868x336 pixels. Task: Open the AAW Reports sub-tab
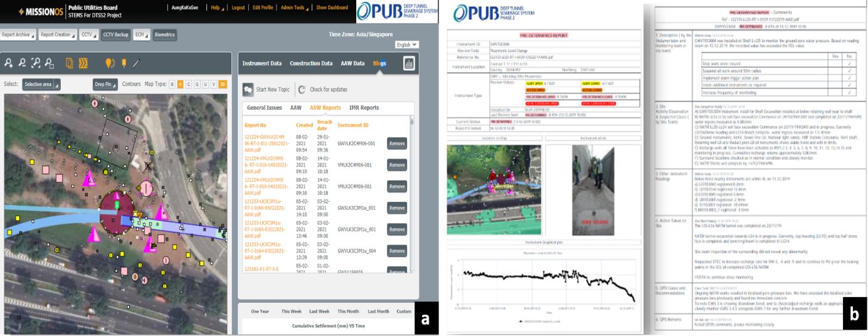tap(325, 108)
